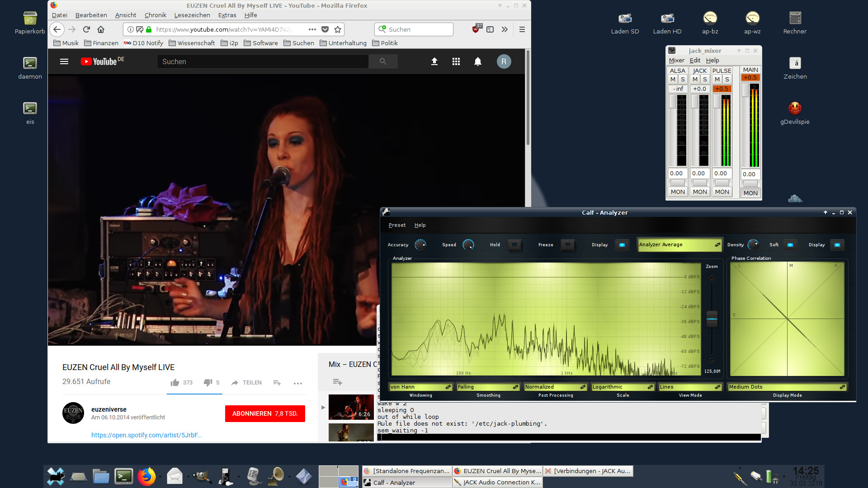Click Firefox back arrow button
The height and width of the screenshot is (488, 868).
[57, 29]
